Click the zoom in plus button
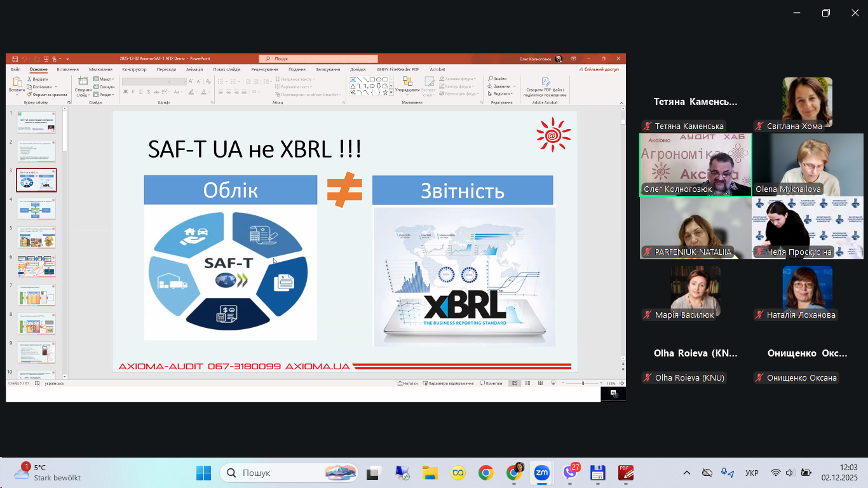The width and height of the screenshot is (868, 488). tap(602, 383)
